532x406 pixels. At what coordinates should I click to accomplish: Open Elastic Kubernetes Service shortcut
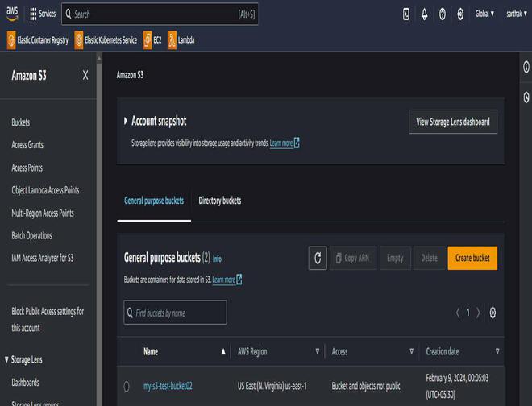coord(106,40)
